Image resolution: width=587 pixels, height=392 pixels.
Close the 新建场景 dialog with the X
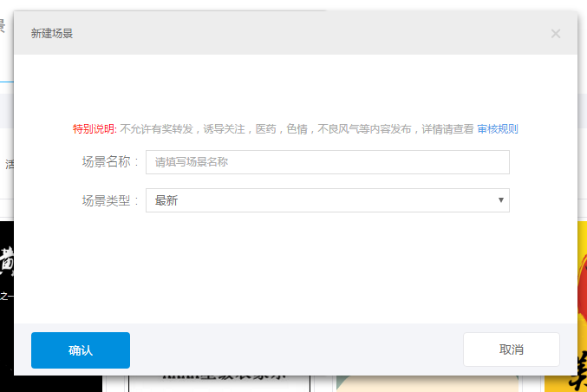coord(556,34)
